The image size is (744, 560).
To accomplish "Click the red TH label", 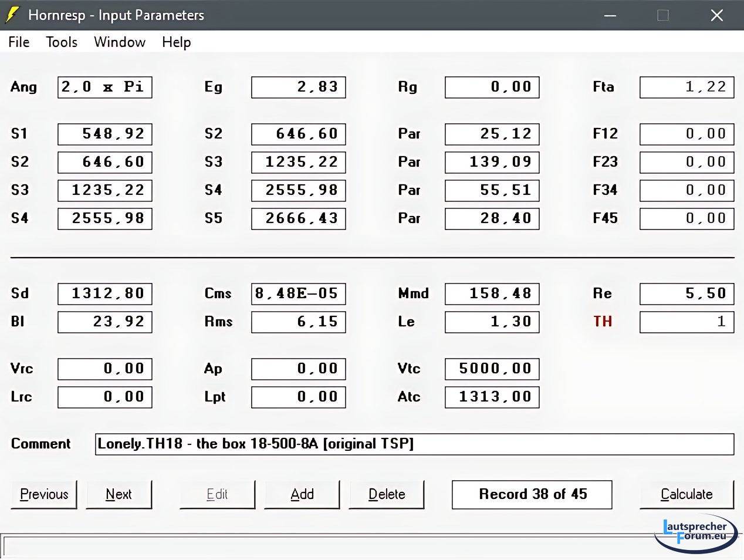I will pyautogui.click(x=603, y=322).
